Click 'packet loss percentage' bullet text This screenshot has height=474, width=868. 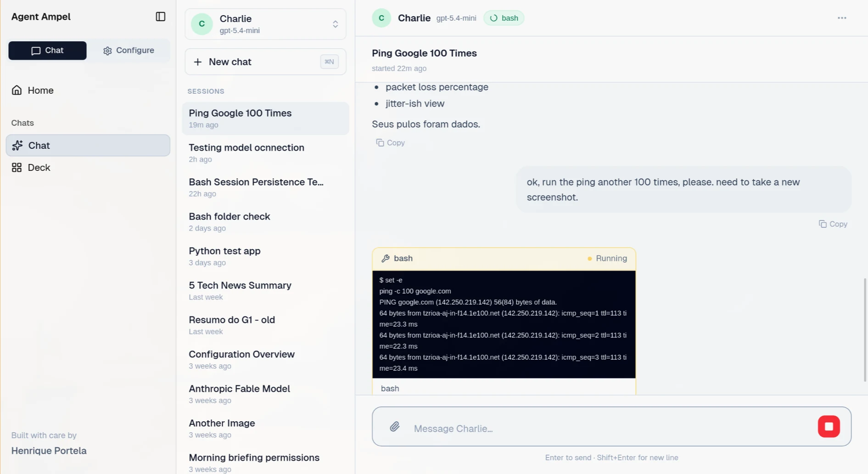click(x=437, y=87)
